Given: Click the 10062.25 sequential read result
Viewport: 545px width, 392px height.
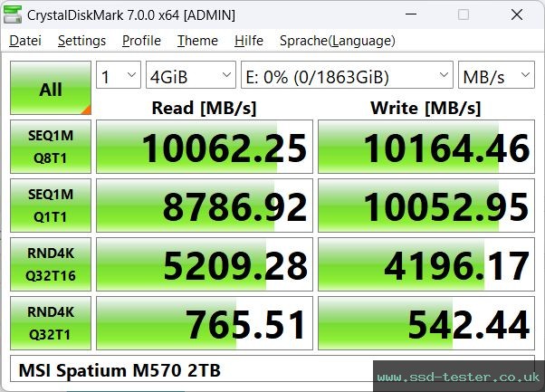Looking at the screenshot, I should pos(205,147).
